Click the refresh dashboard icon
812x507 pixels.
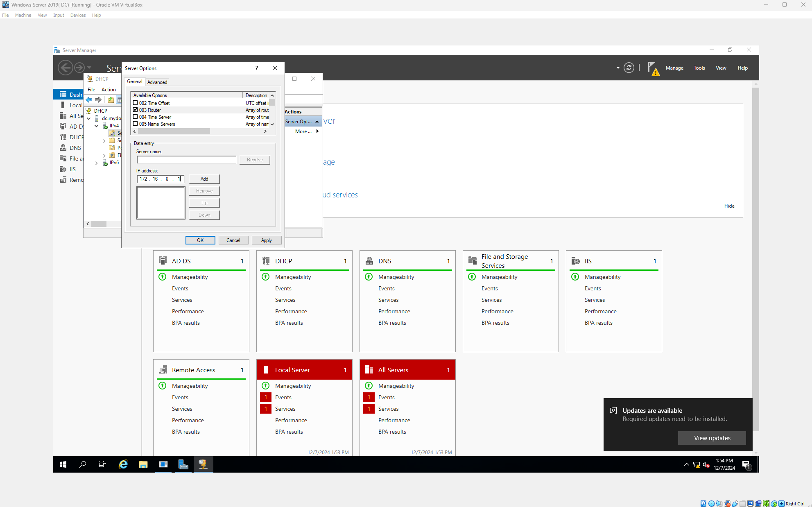[629, 68]
